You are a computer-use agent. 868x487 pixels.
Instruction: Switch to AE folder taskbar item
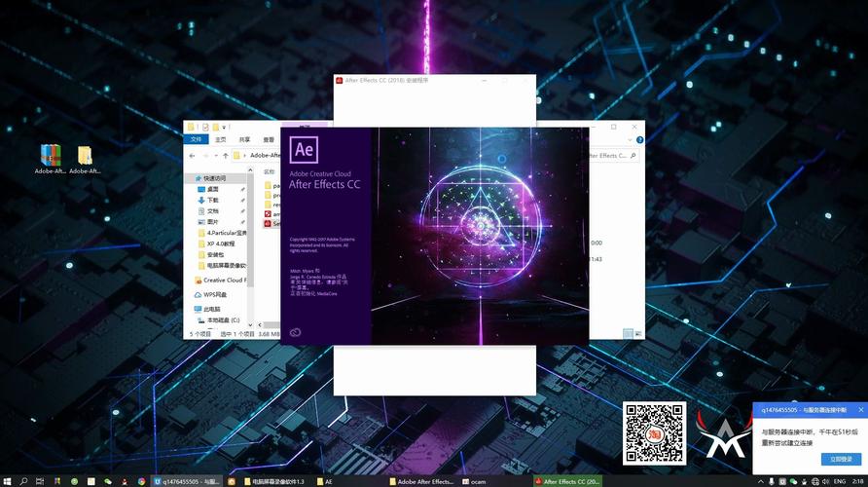325,481
